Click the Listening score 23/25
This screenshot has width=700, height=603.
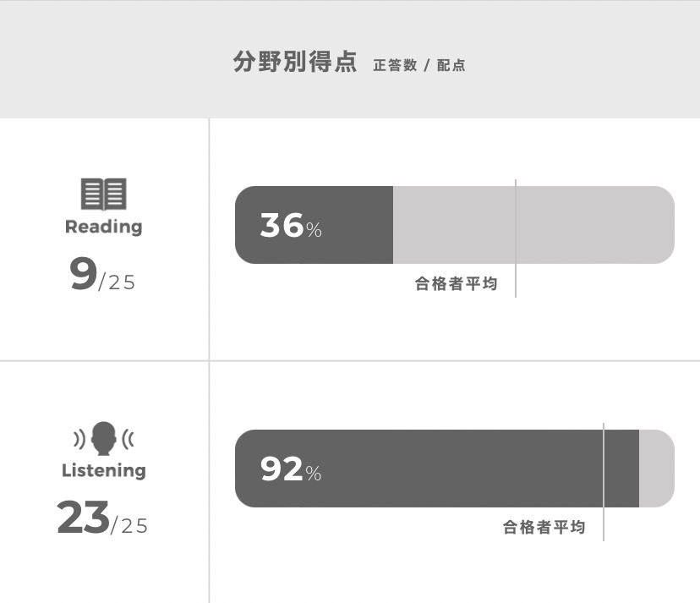[102, 518]
